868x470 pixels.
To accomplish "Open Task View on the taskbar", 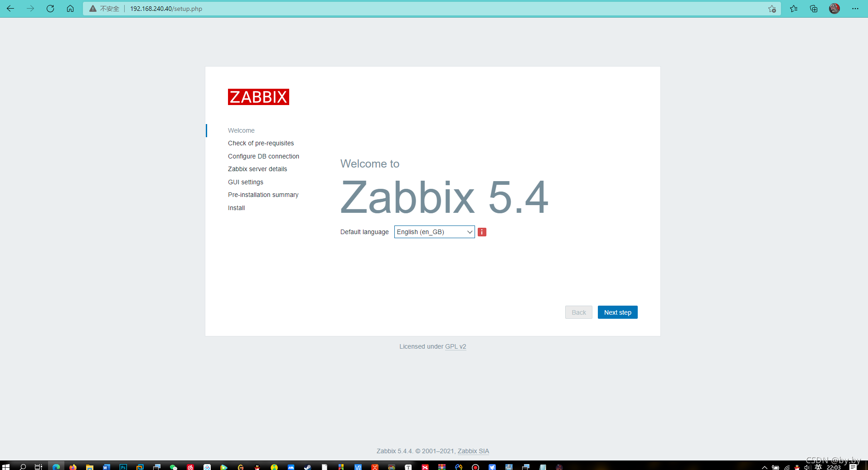I will (x=39, y=466).
